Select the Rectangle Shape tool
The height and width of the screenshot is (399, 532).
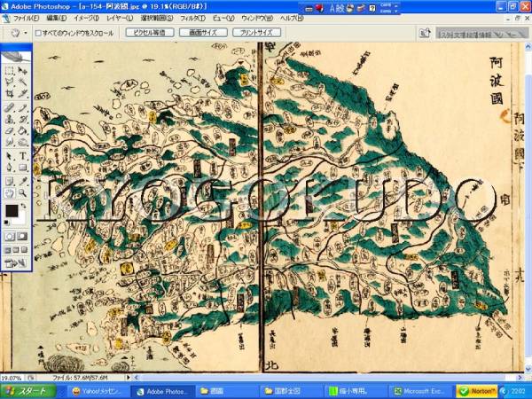[x=22, y=168]
